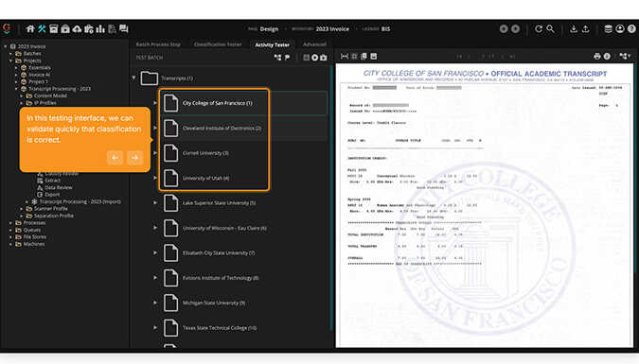Expand the City College of San Francisco document
Screen dimensions: 639x364
[x=155, y=103]
